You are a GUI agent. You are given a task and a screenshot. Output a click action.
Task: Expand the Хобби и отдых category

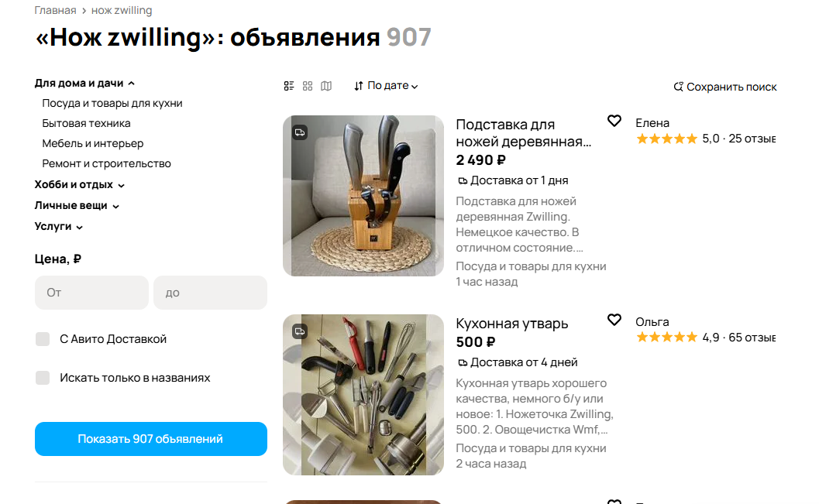(79, 185)
